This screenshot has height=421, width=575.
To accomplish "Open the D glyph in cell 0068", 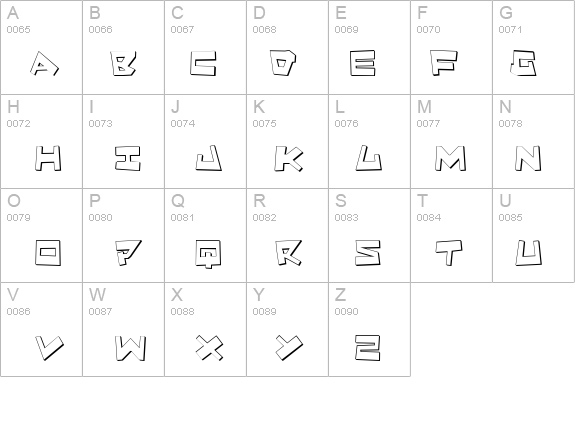I will tap(283, 63).
